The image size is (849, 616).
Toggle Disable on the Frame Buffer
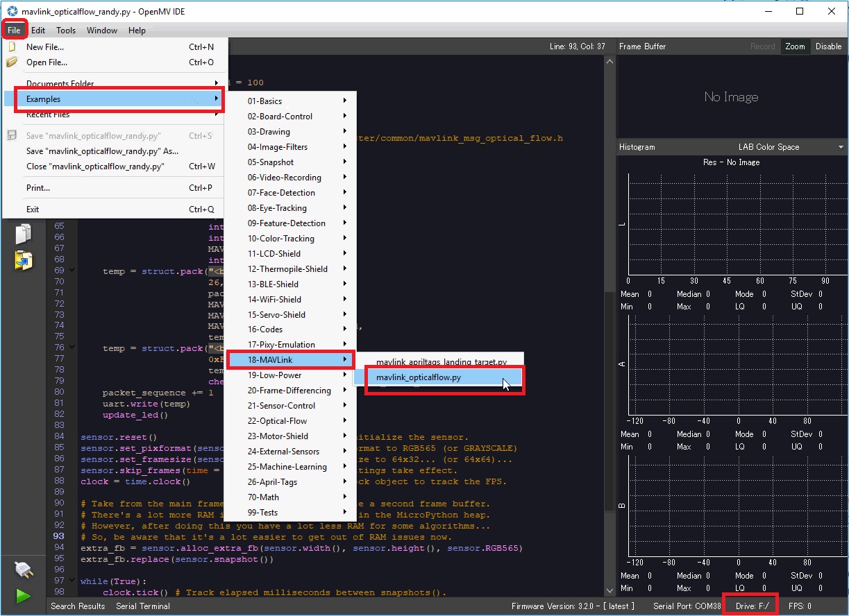click(x=828, y=46)
